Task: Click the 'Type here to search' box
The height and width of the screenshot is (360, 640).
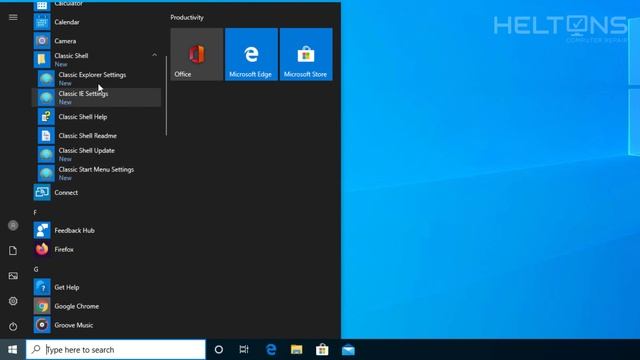Action: (116, 350)
